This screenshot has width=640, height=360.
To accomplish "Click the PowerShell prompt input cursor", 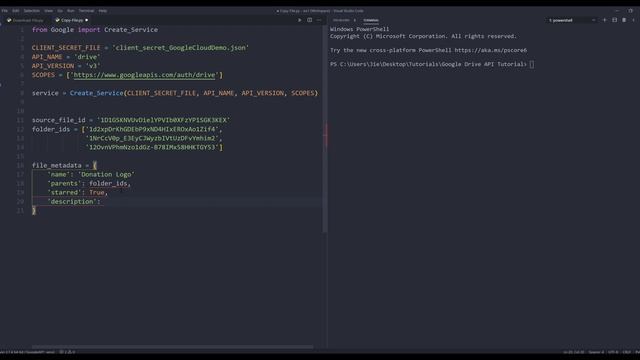I will [x=531, y=64].
